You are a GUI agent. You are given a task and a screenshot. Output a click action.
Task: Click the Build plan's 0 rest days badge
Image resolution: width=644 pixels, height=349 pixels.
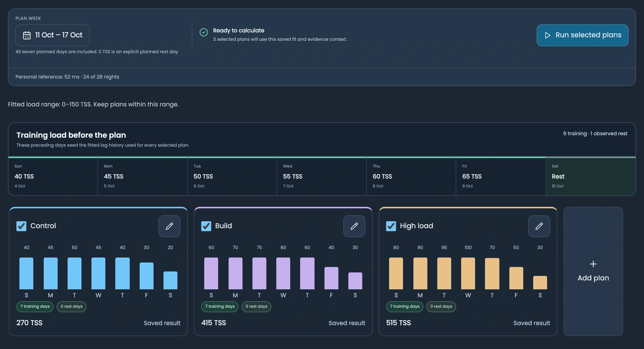pos(256,307)
